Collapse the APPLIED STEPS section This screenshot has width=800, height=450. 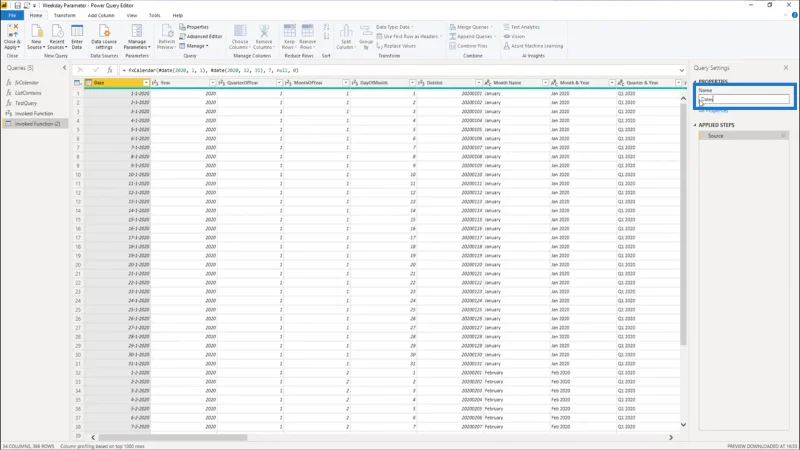click(695, 125)
